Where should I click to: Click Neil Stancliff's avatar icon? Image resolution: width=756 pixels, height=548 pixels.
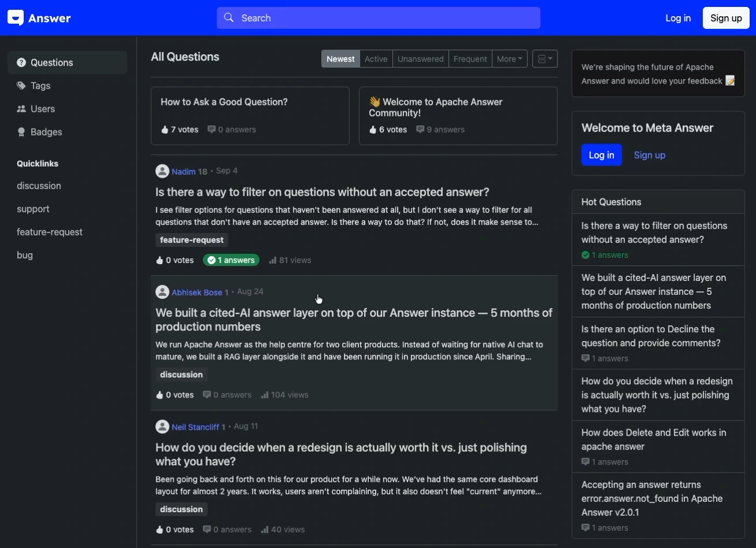pyautogui.click(x=162, y=427)
